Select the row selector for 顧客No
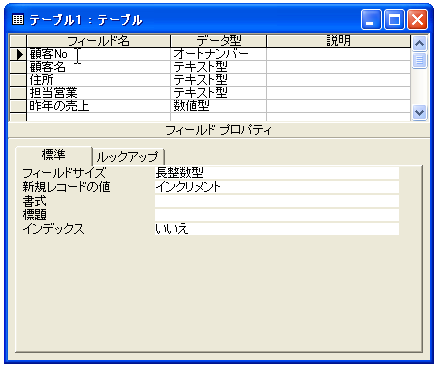 18,54
